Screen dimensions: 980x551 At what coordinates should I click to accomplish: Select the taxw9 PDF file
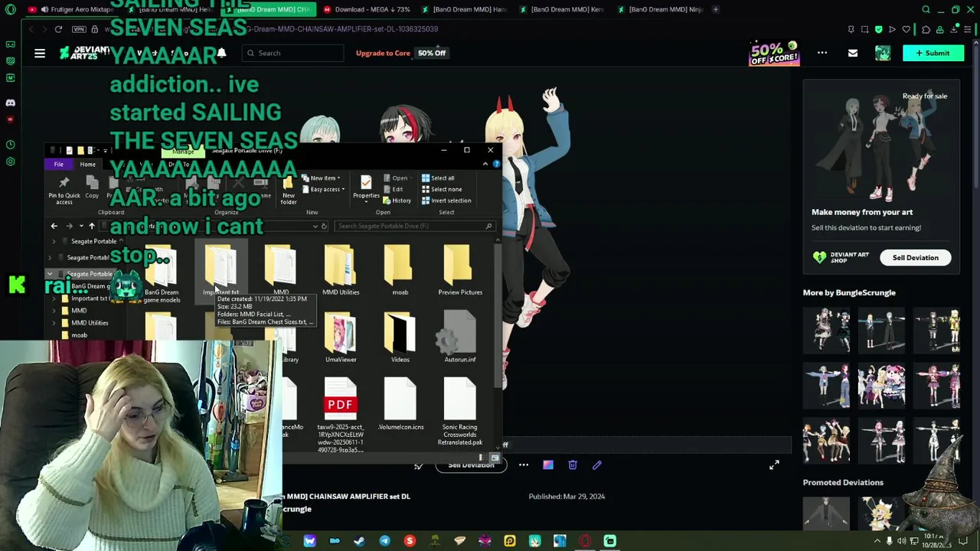click(341, 414)
